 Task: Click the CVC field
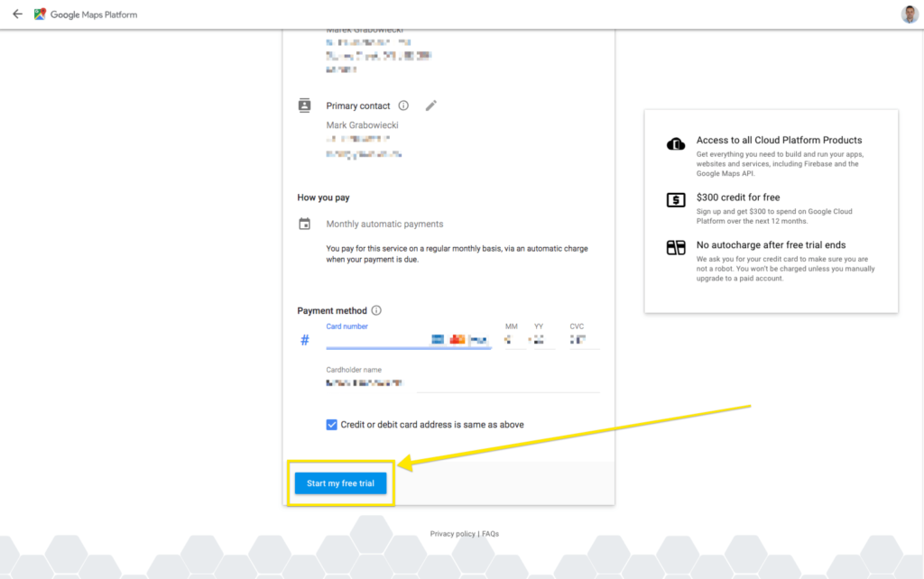(584, 340)
